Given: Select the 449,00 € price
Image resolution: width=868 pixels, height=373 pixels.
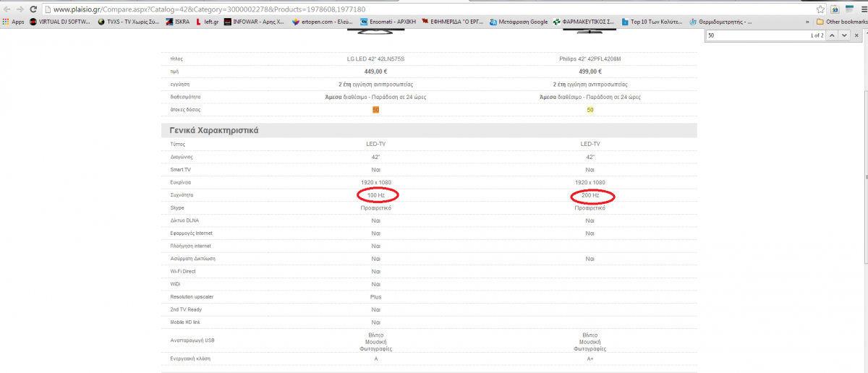Looking at the screenshot, I should tap(375, 72).
